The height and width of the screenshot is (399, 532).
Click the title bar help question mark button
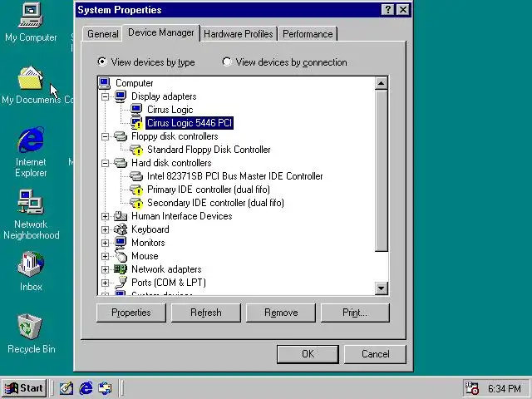[388, 10]
